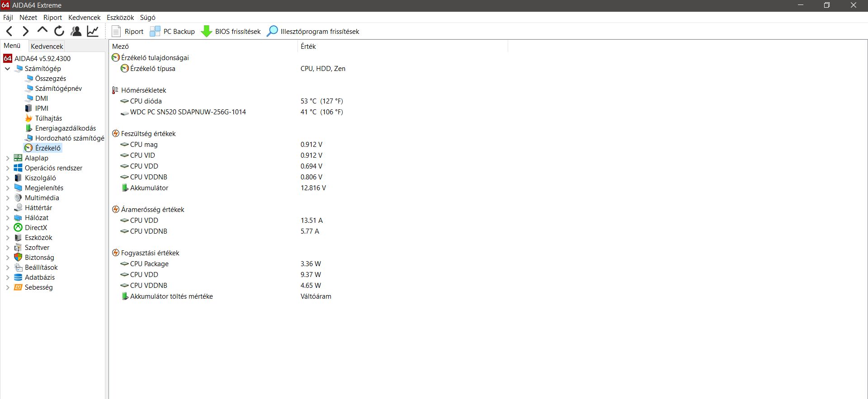Click the Áramerősség értékek section heading
The image size is (868, 399).
(152, 210)
